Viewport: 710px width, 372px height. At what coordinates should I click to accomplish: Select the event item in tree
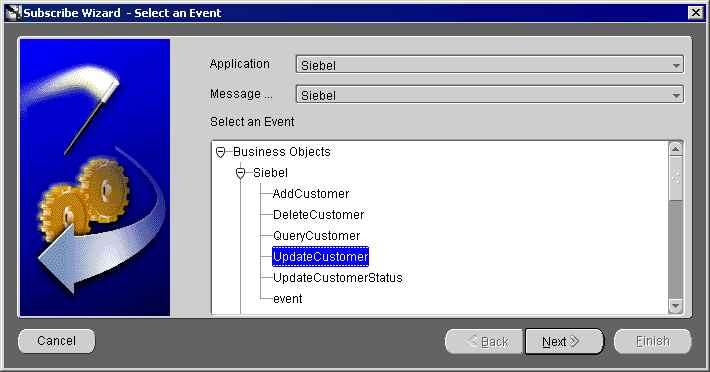point(288,299)
